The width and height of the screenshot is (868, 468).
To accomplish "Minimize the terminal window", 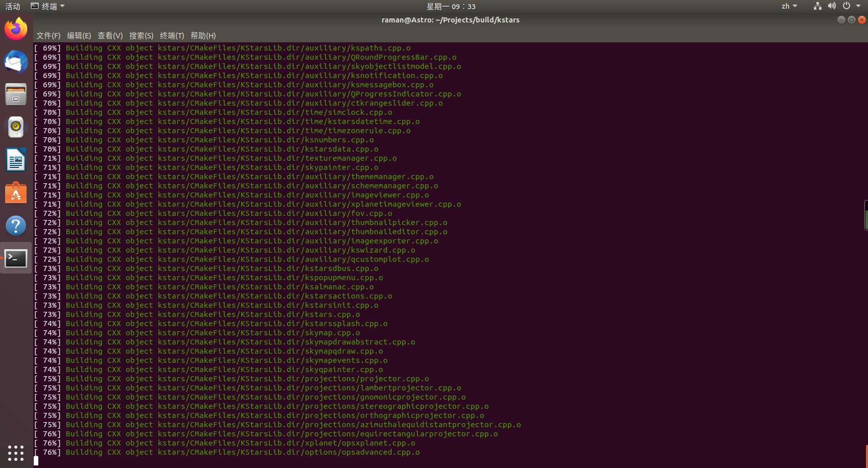I will click(841, 20).
